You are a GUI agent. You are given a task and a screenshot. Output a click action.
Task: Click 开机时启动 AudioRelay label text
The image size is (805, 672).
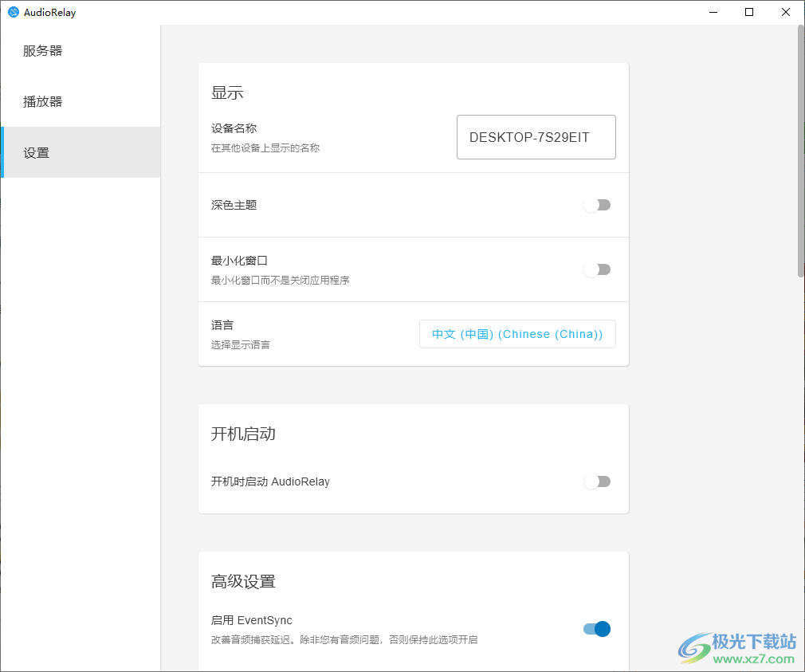click(x=270, y=481)
